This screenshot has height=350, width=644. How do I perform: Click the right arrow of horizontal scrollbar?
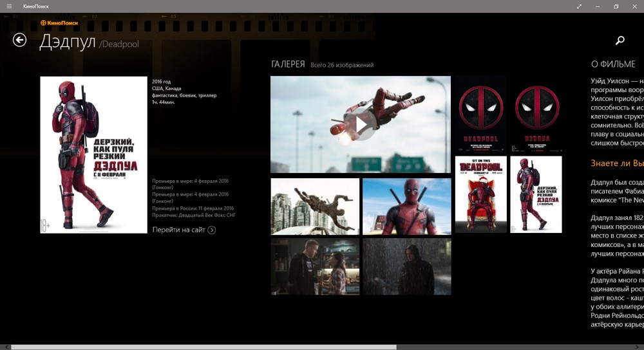pyautogui.click(x=638, y=347)
